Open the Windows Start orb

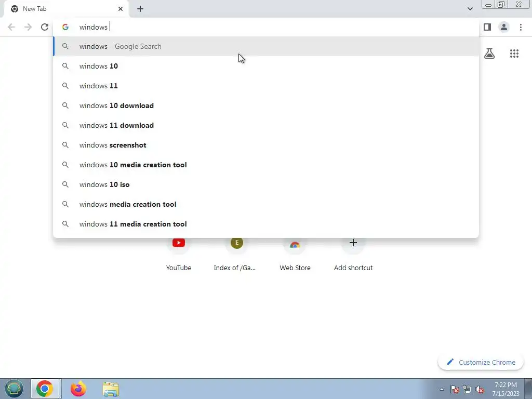14,389
